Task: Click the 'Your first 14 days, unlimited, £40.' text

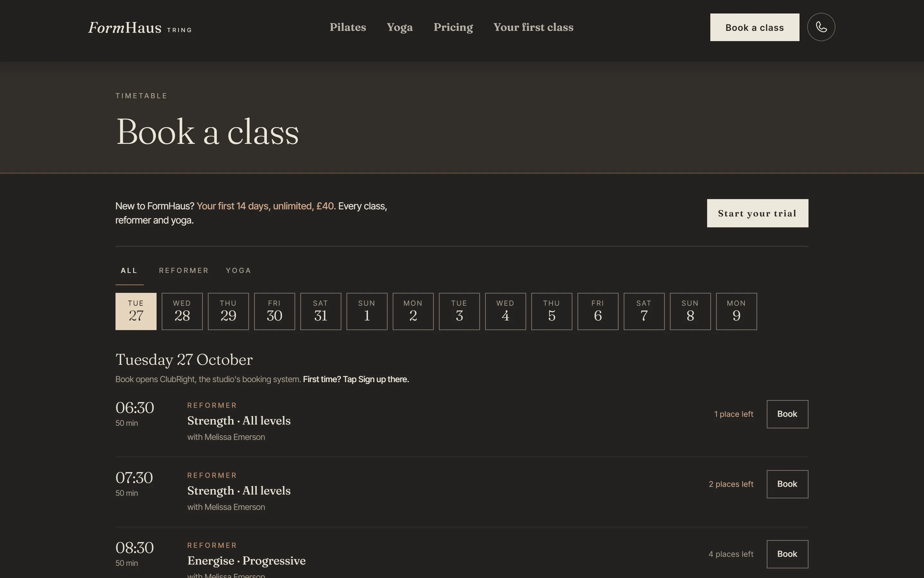Action: pyautogui.click(x=266, y=206)
